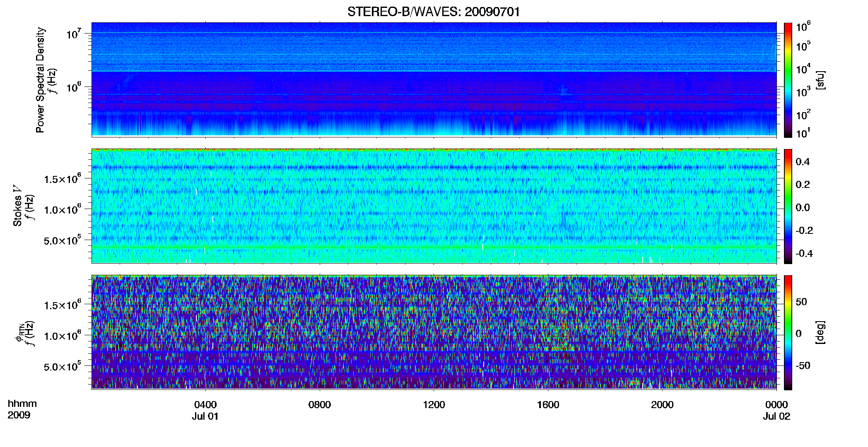Click the 1.0×10^6 tick of phi RTN panel
868x447 pixels.
(63, 335)
